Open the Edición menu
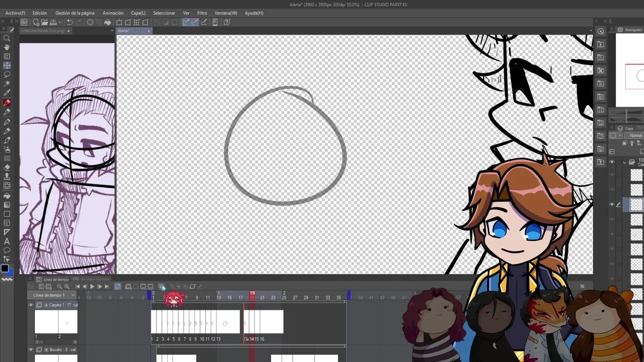The height and width of the screenshot is (362, 644). 39,13
